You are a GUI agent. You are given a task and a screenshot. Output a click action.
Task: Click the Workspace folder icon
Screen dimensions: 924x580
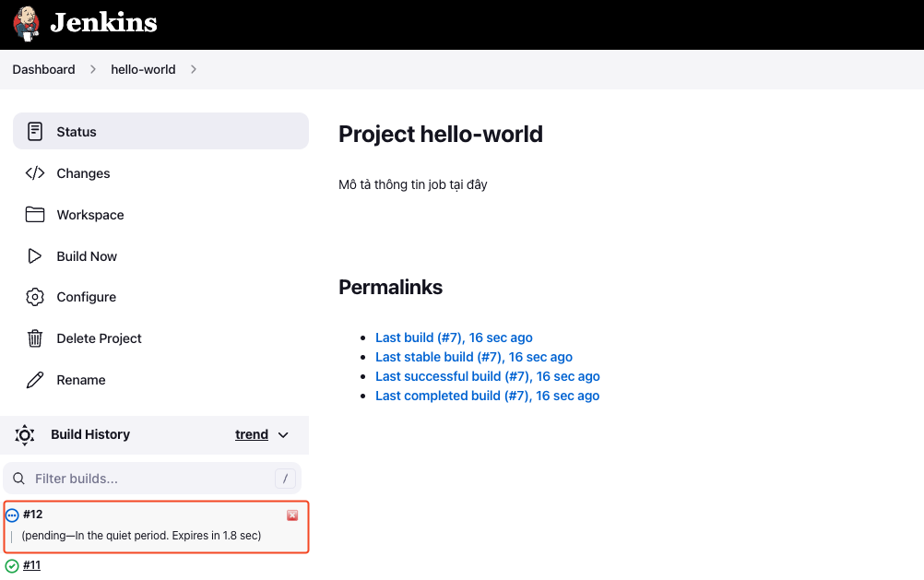coord(35,215)
